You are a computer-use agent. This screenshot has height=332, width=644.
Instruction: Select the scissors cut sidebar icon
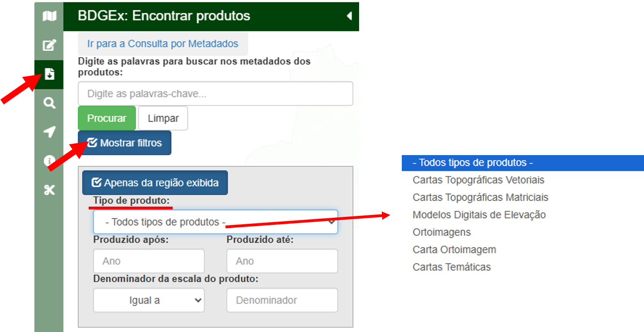pyautogui.click(x=49, y=190)
